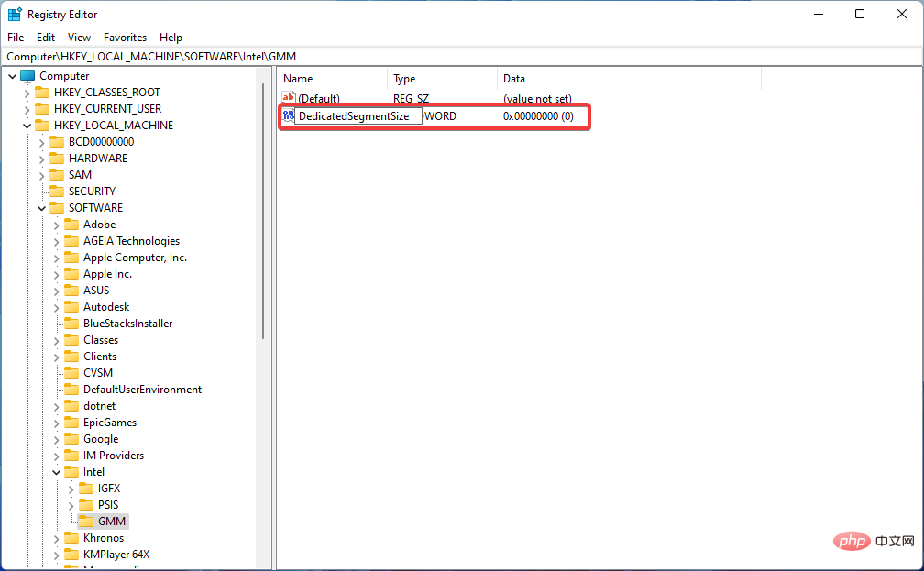This screenshot has height=571, width=924.
Task: Collapse the Computer root node
Action: [x=13, y=76]
